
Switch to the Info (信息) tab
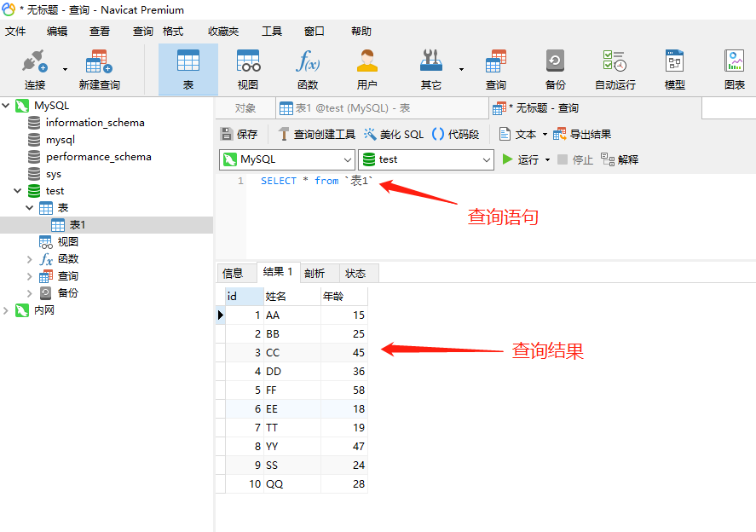[x=236, y=274]
